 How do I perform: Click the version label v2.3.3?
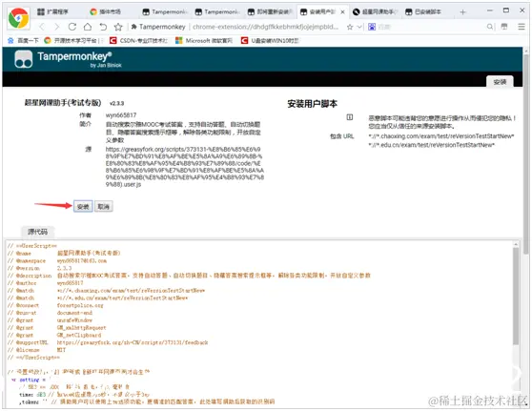(x=116, y=103)
